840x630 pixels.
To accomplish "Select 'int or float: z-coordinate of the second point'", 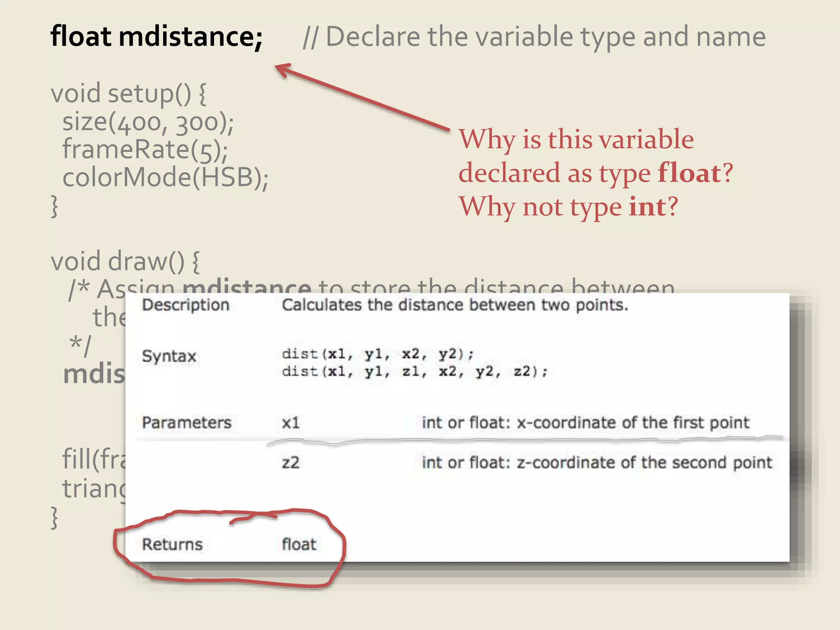I will (x=597, y=463).
